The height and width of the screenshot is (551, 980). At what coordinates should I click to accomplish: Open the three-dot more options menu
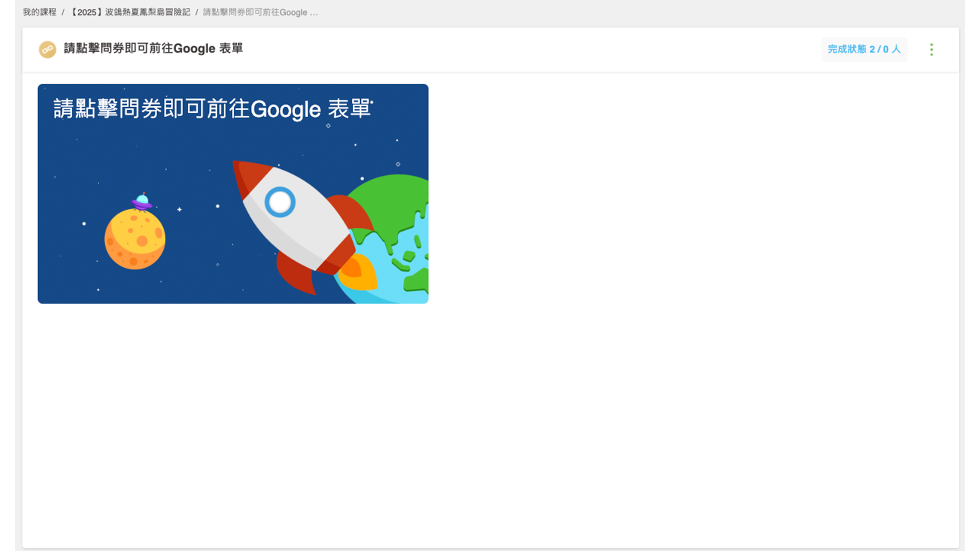(931, 50)
